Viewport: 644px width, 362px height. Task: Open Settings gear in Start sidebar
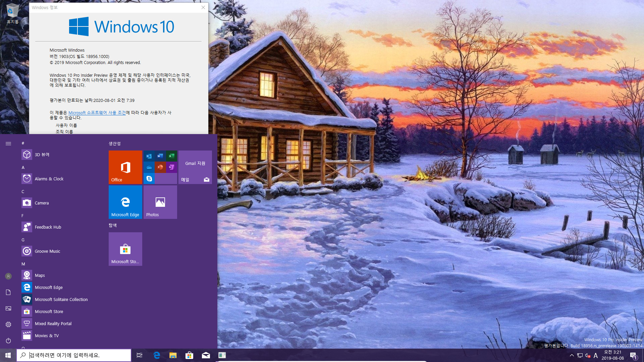click(8, 324)
